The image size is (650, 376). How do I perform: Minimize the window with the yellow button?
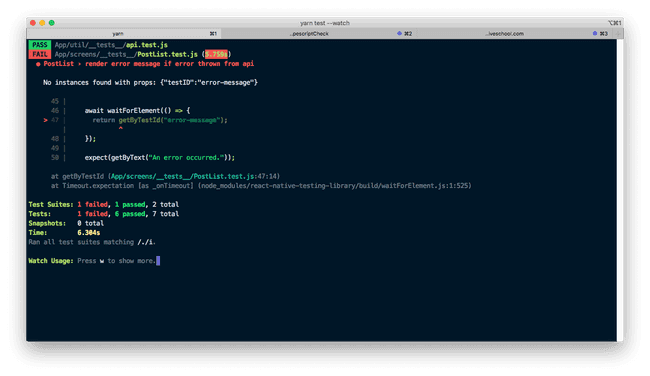(42, 23)
